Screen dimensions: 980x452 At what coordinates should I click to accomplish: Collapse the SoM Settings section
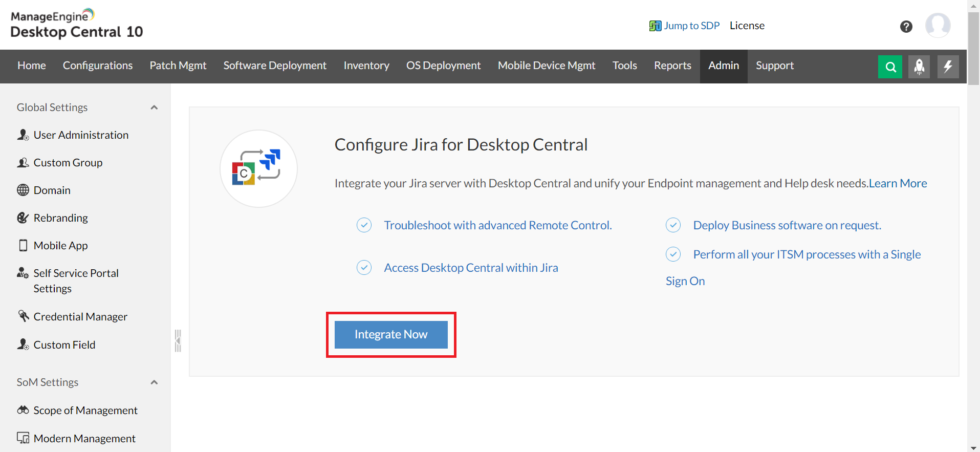click(x=154, y=382)
